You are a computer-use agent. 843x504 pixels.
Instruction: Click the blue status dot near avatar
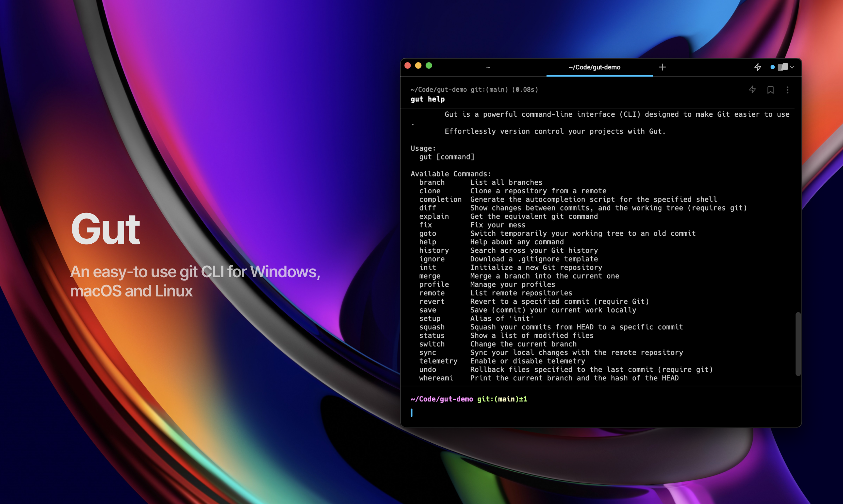click(x=773, y=67)
